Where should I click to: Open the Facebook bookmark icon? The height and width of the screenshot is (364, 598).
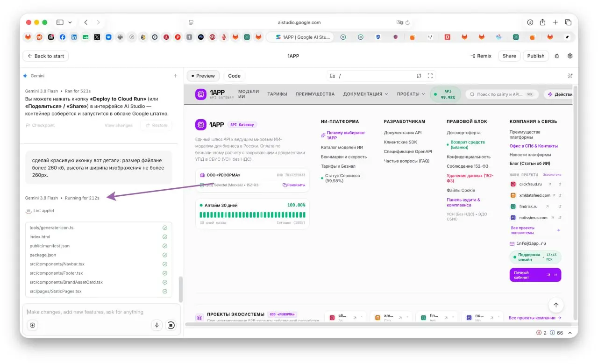pyautogui.click(x=63, y=37)
